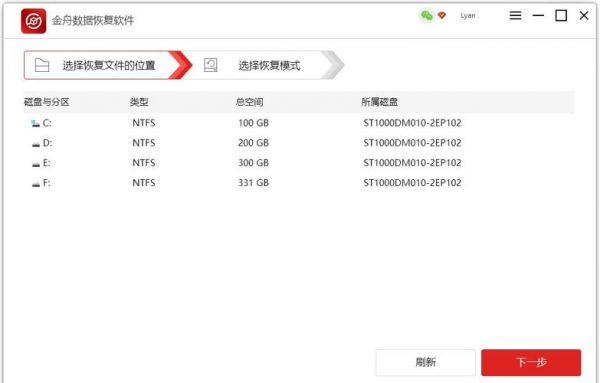Image resolution: width=600 pixels, height=383 pixels.
Task: Open the Lyan user account
Action: 468,16
